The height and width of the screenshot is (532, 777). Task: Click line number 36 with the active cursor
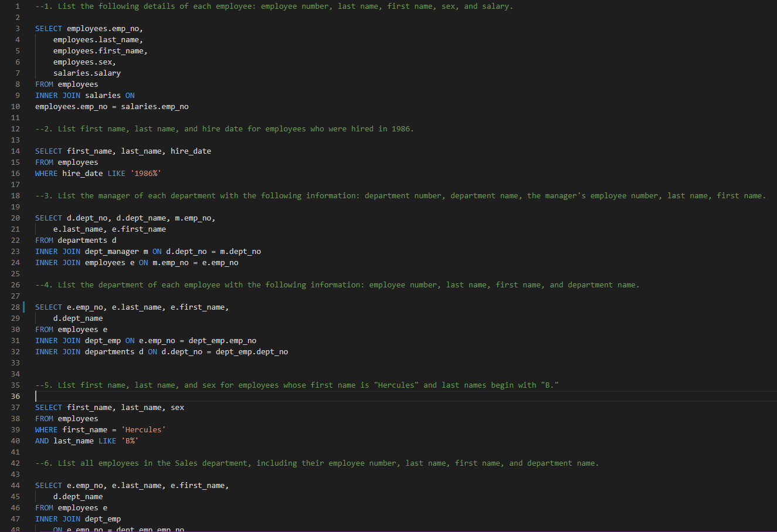coord(15,396)
